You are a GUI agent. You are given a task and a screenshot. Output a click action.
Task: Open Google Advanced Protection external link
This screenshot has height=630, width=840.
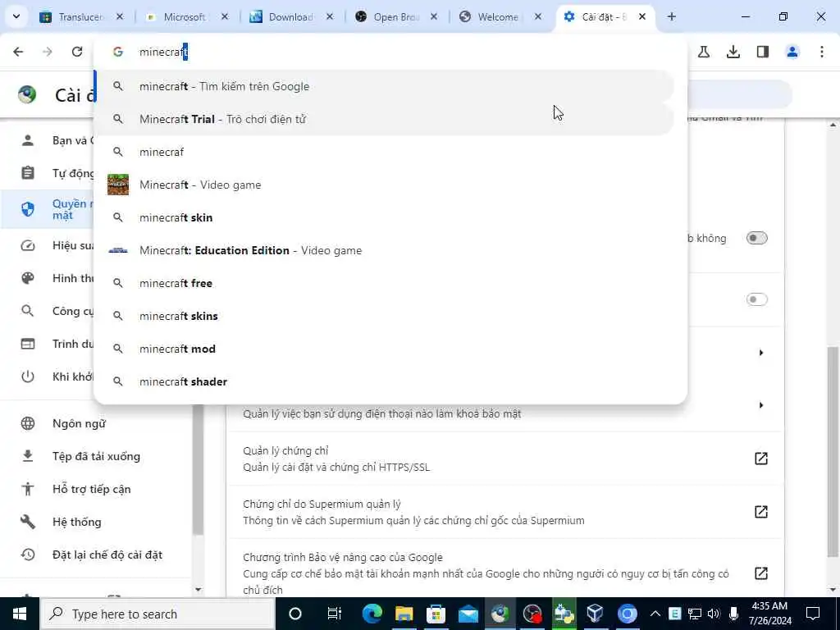(760, 573)
